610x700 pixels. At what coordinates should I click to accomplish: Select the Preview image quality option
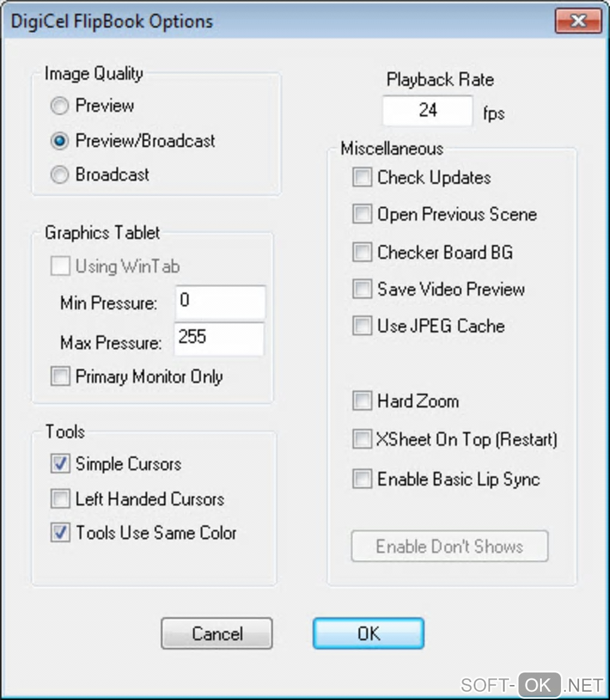pos(60,106)
